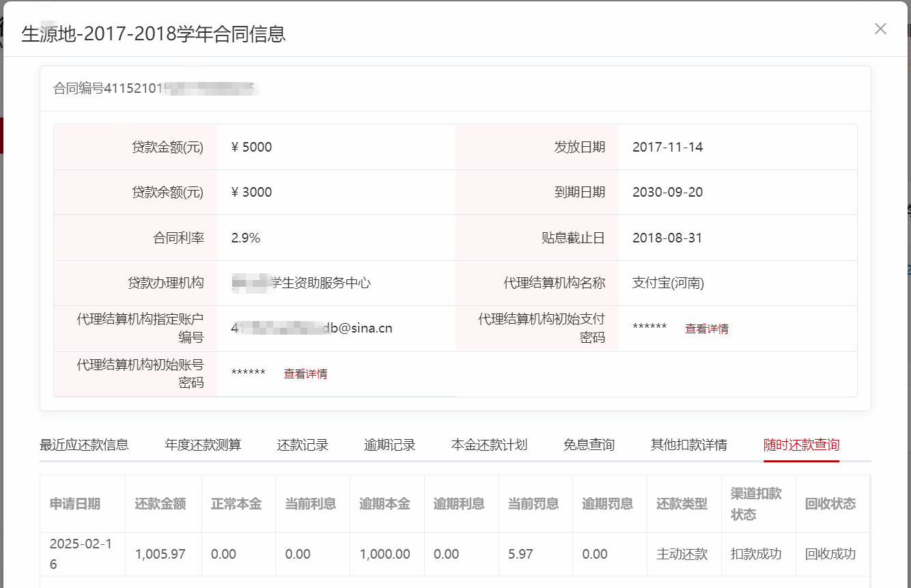911x588 pixels.
Task: Switch to the 免息查询 tab
Action: click(589, 445)
